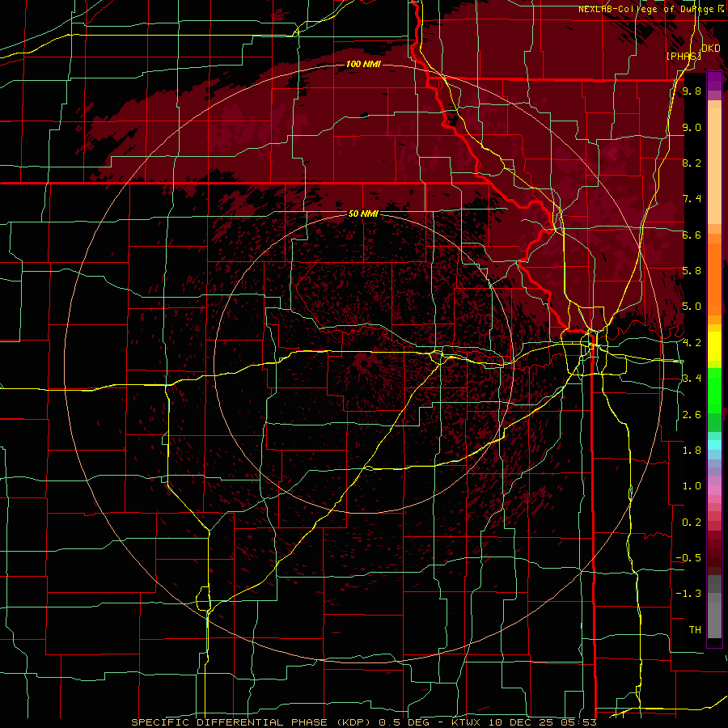The width and height of the screenshot is (728, 728).
Task: Click the 3.4 value on the color scale
Action: tap(692, 379)
